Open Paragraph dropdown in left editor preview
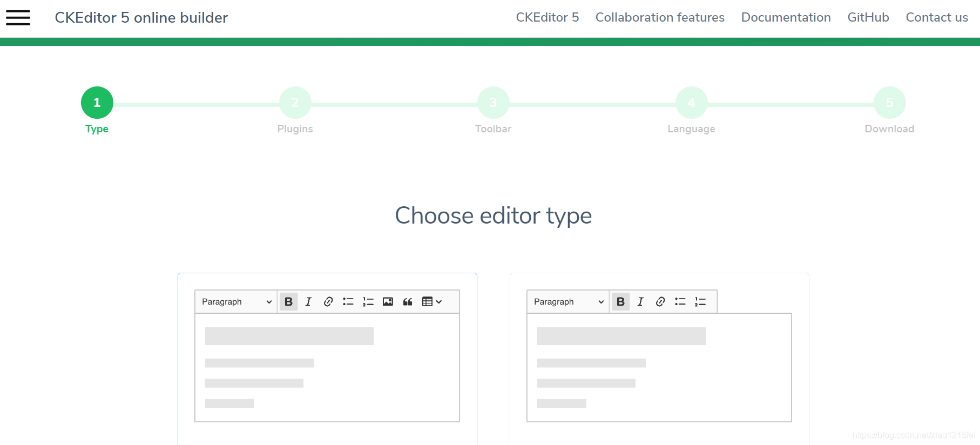 coord(236,302)
